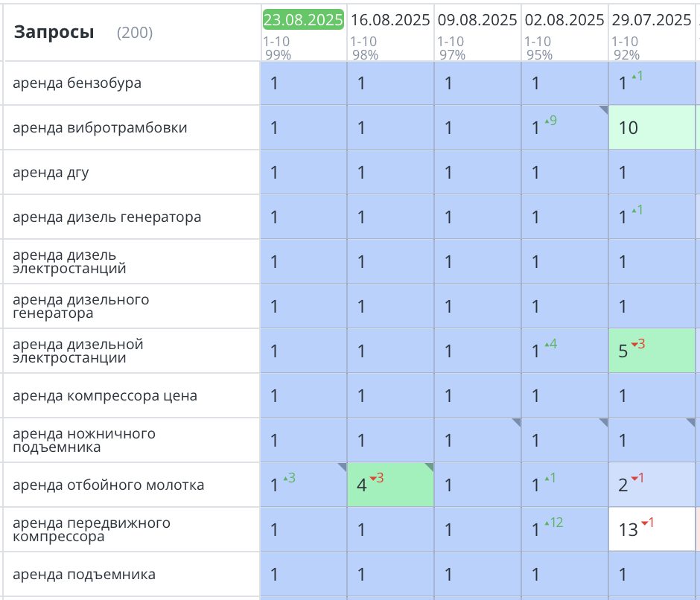700x600 pixels.
Task: Click the ▲3 indicator next to аренда отбойного молотка
Action: click(x=290, y=479)
